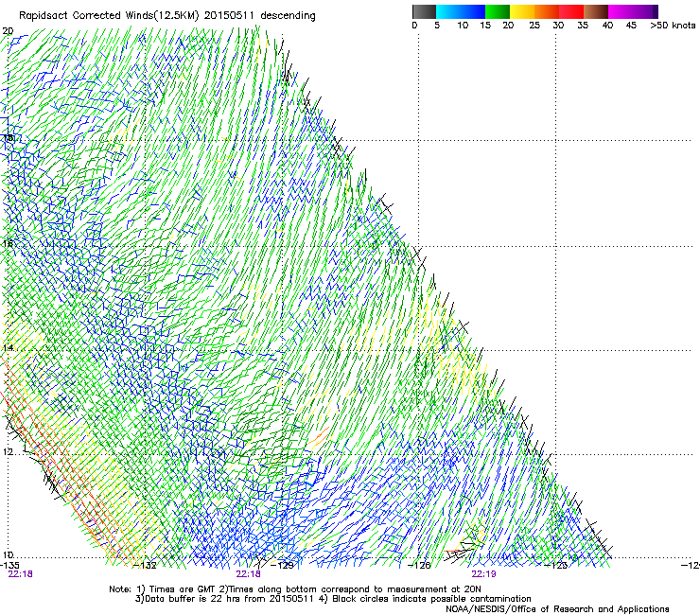700x615 pixels.
Task: Click latitude label 20 on left axis
Action: 8,31
